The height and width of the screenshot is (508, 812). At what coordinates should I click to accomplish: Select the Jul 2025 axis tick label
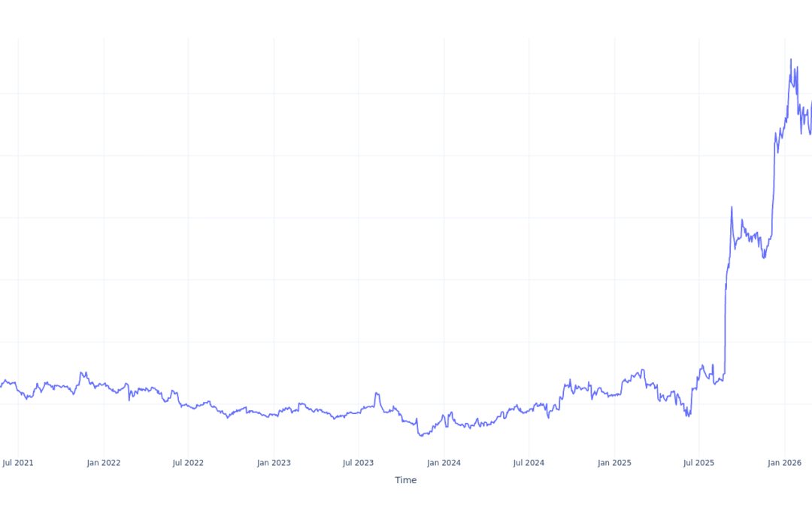point(698,463)
